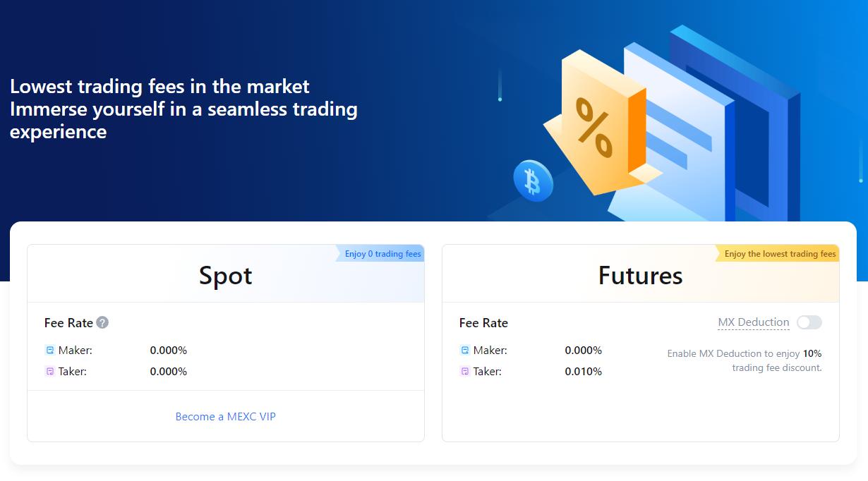Click the Spot Maker 0.000% fee value
Screen dimensions: 868x481
point(168,350)
